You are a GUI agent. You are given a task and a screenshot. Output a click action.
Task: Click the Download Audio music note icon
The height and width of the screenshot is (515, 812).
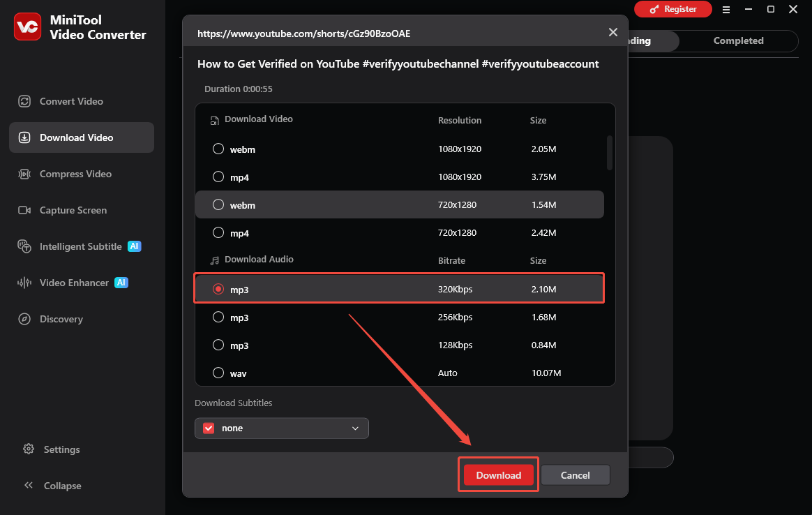point(214,260)
